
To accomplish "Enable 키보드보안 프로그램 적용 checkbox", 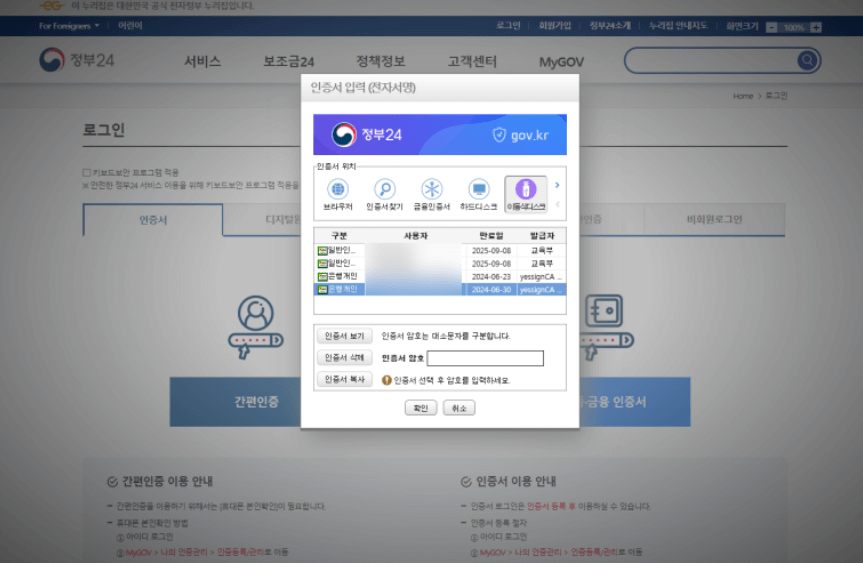I will [86, 173].
